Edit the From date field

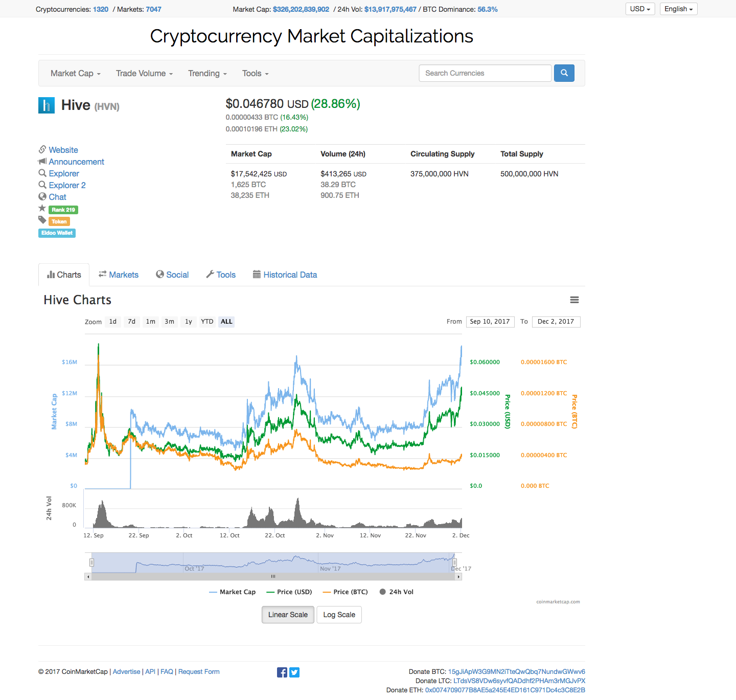490,322
